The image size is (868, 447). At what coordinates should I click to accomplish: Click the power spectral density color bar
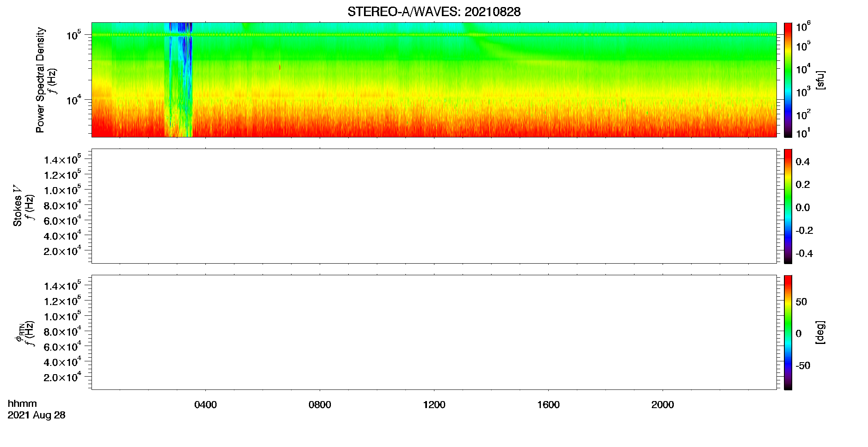click(788, 80)
